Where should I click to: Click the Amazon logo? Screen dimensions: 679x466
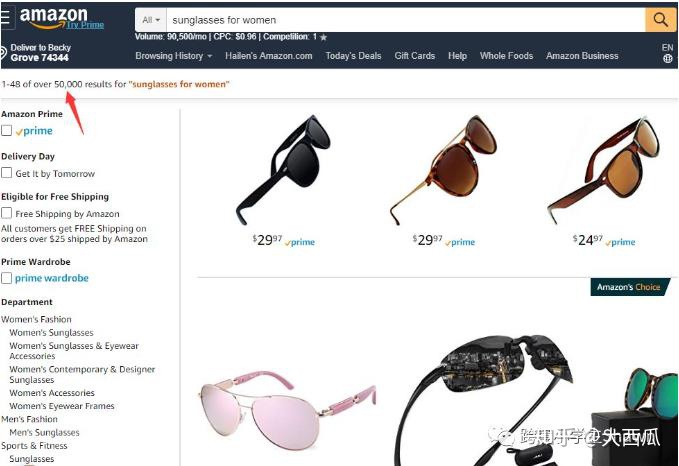tap(53, 17)
